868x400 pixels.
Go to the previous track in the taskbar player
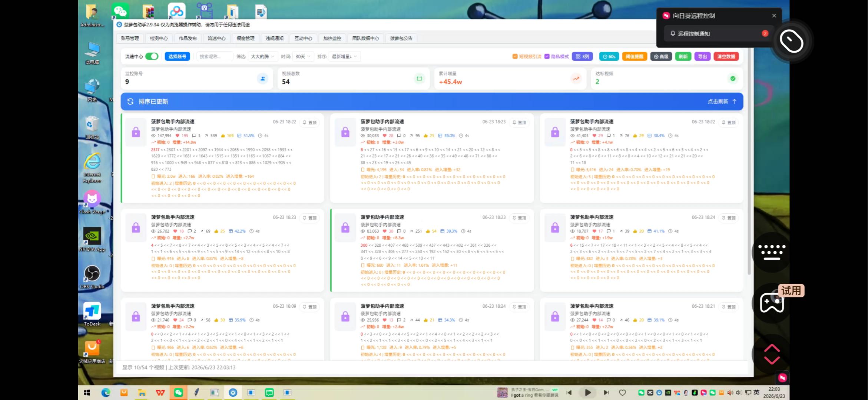pos(569,393)
